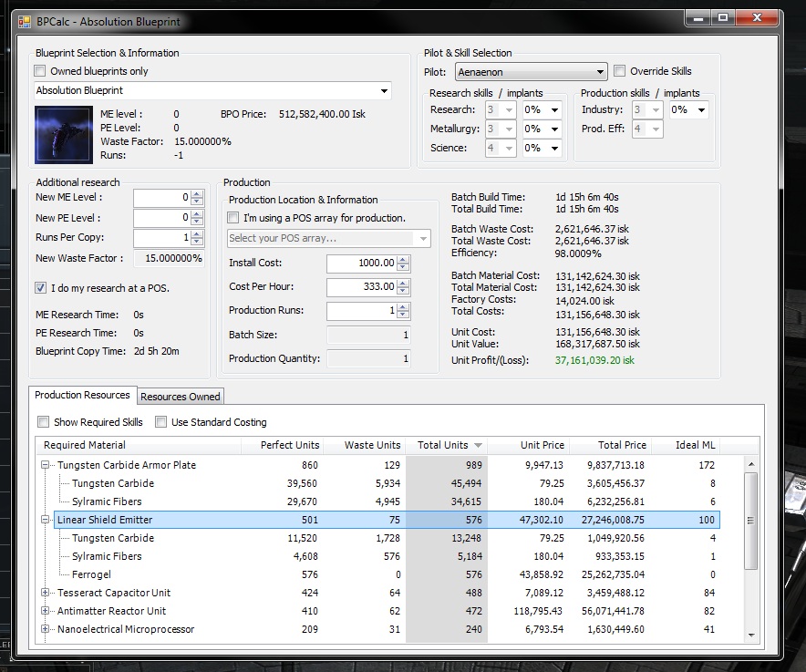Uncheck I do my research at a POS

click(41, 288)
